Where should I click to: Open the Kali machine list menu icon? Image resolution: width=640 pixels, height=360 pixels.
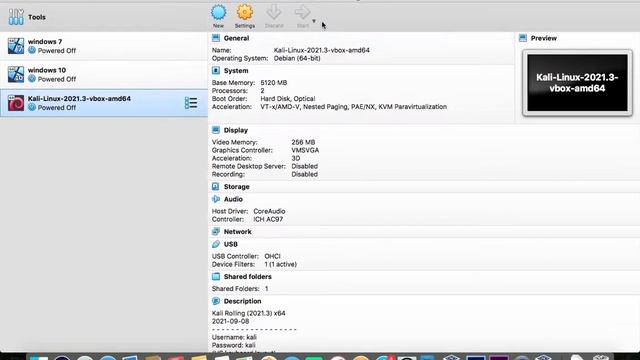191,103
